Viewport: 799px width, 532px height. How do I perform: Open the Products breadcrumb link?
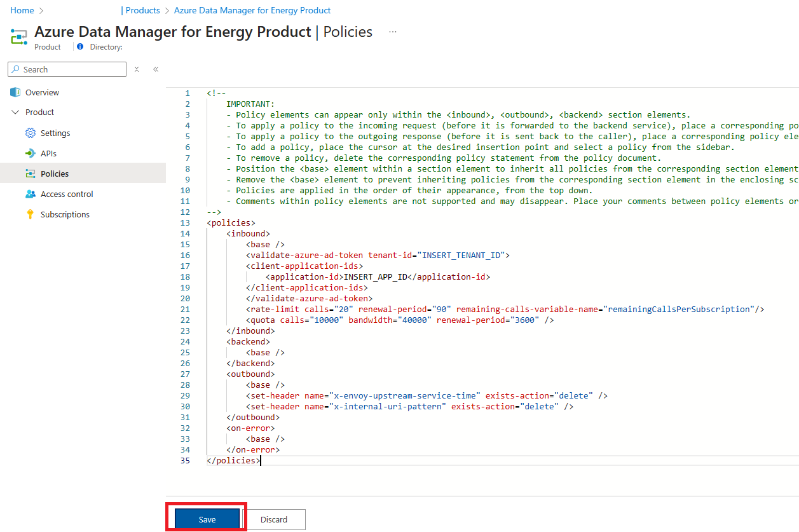pyautogui.click(x=142, y=10)
